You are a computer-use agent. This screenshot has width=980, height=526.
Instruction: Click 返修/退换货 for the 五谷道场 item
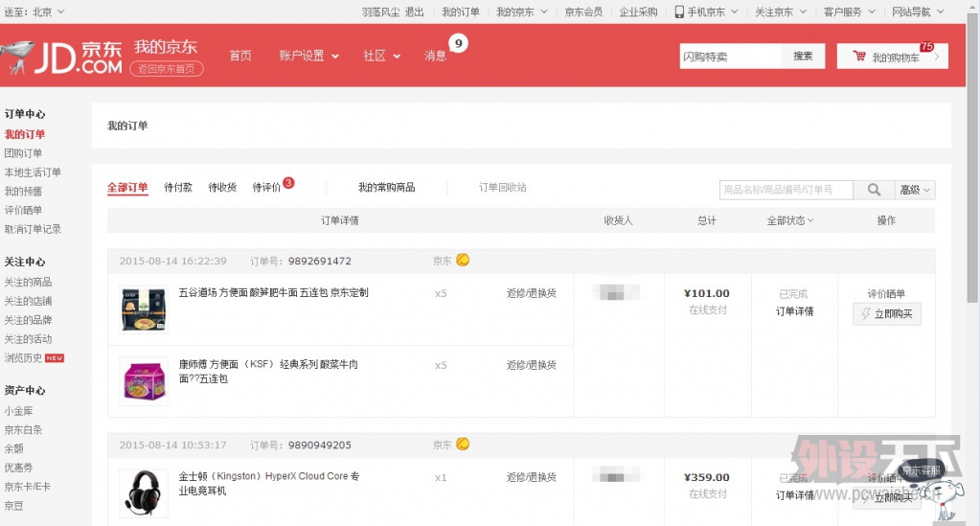532,293
